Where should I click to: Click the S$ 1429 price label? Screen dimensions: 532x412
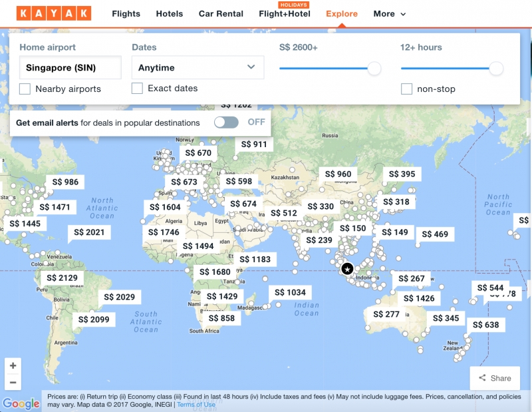(222, 296)
